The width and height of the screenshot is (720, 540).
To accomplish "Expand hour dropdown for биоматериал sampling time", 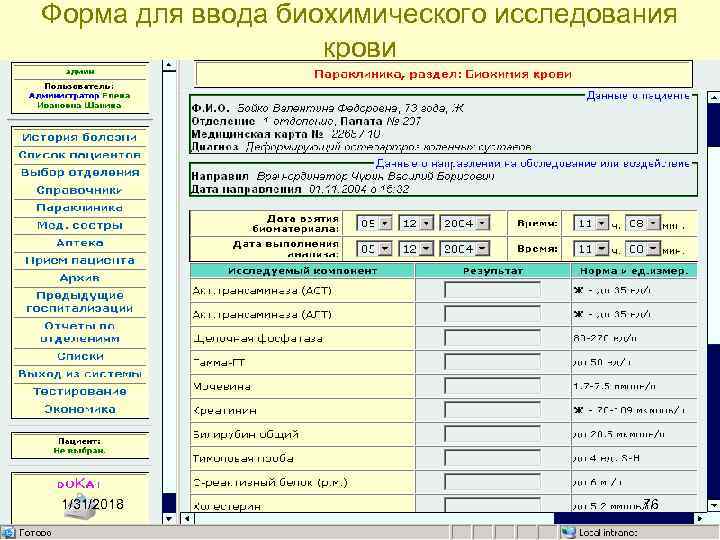I will coord(602,223).
